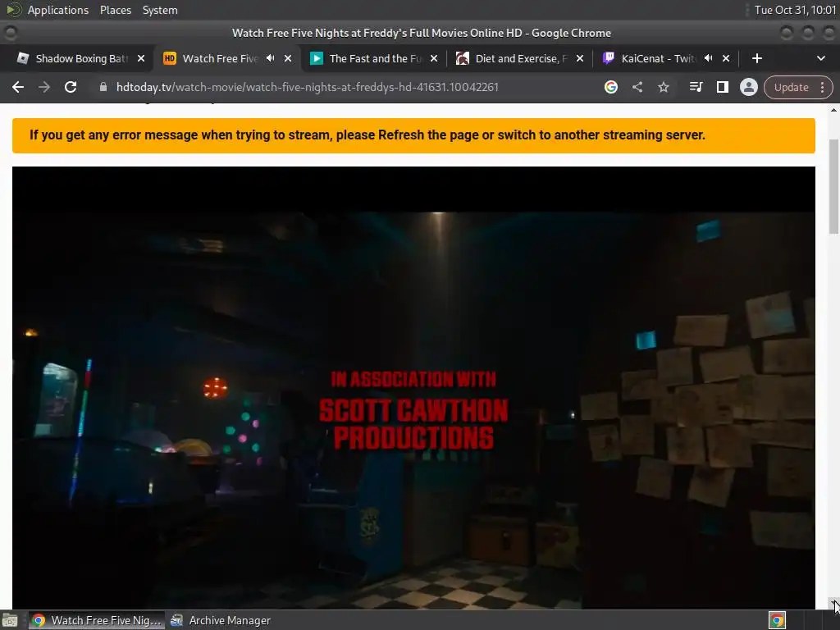840x630 pixels.
Task: Open Archive Manager from taskbar
Action: point(221,620)
